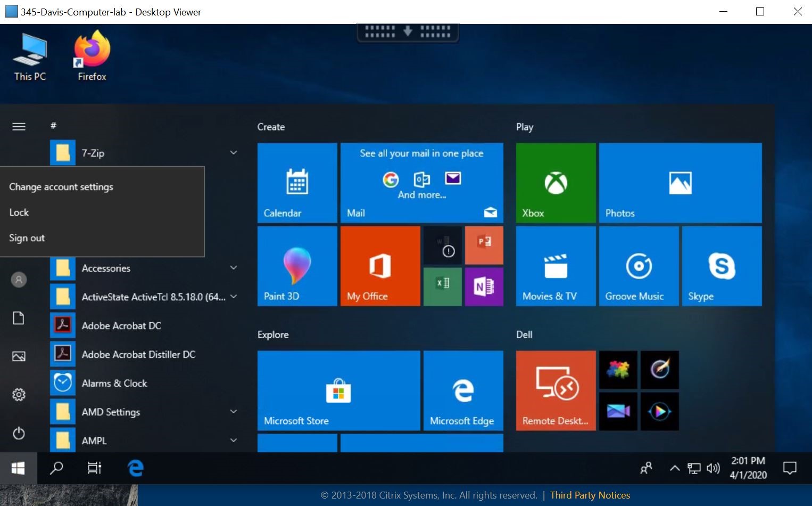This screenshot has width=812, height=506.
Task: Open the My Office tile
Action: tap(380, 266)
